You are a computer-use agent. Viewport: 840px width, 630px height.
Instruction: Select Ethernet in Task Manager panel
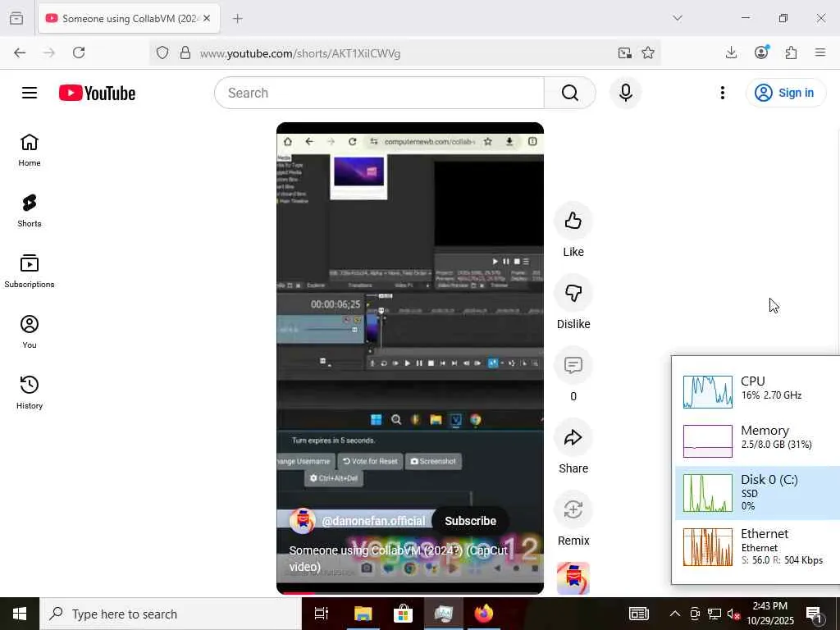click(756, 546)
